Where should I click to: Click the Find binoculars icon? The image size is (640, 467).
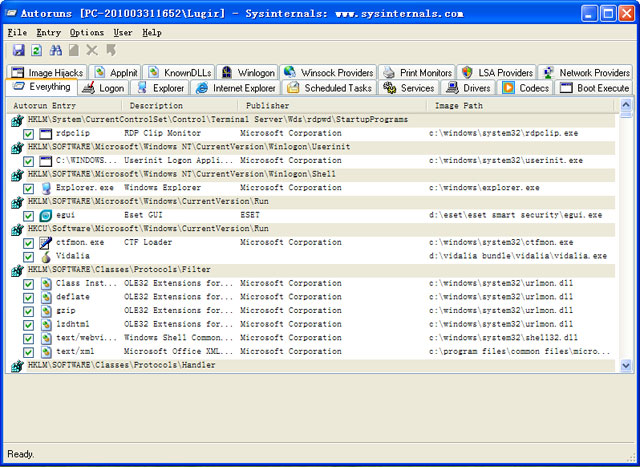click(x=56, y=50)
